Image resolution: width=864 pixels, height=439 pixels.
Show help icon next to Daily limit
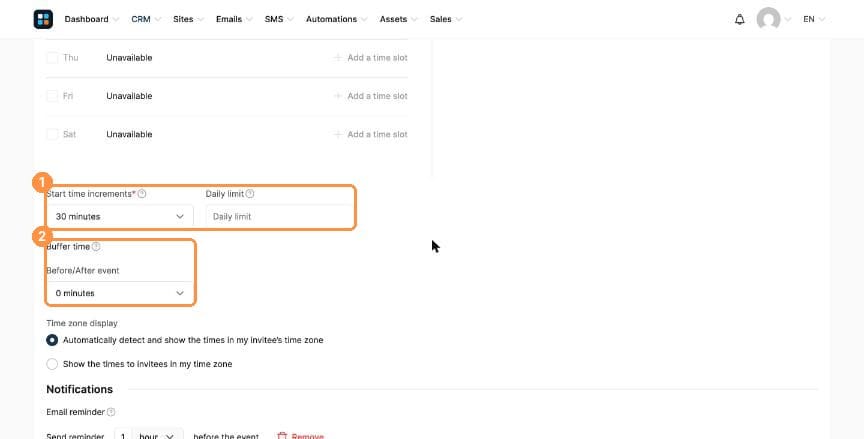[x=250, y=194]
